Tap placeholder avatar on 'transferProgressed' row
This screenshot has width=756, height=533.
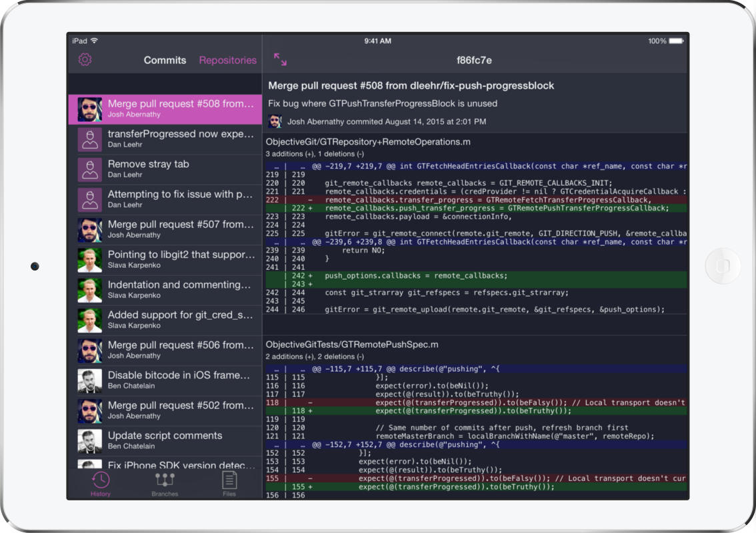click(90, 140)
